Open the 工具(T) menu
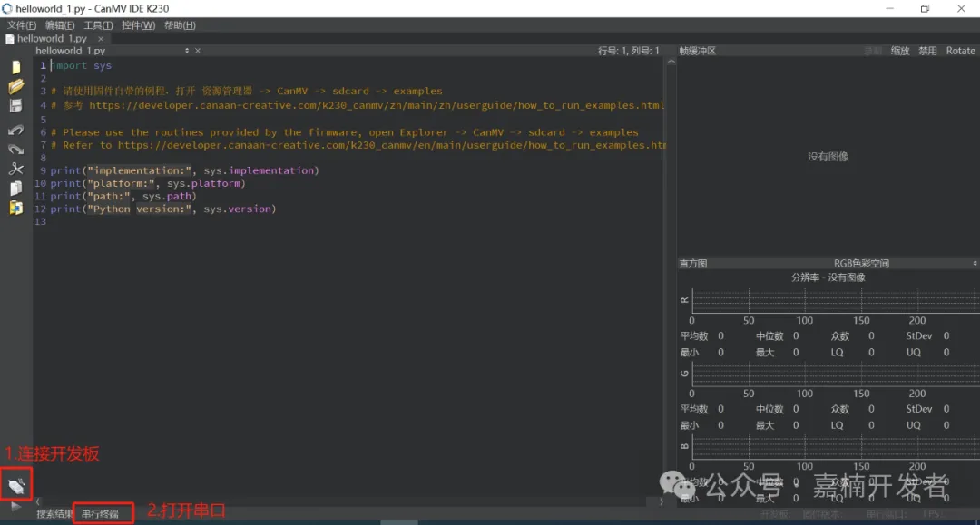Screen dimensions: 980x525 point(98,25)
